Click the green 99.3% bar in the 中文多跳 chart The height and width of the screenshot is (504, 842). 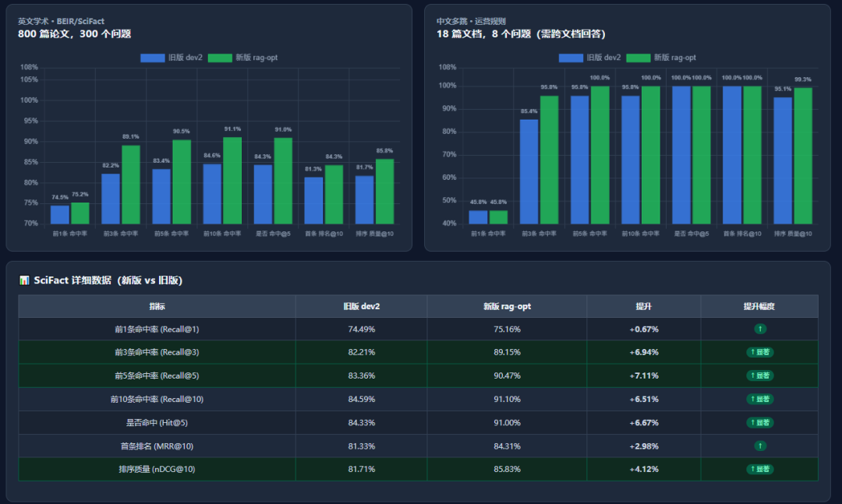tap(803, 156)
